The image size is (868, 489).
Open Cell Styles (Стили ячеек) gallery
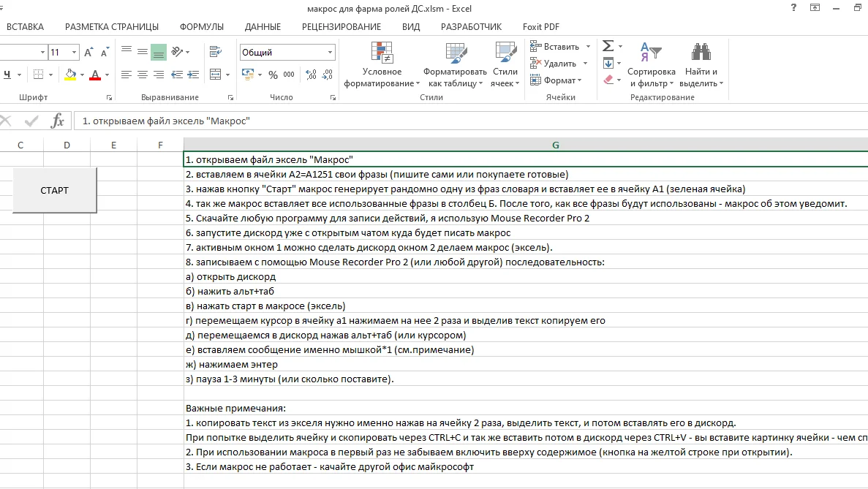tap(505, 64)
